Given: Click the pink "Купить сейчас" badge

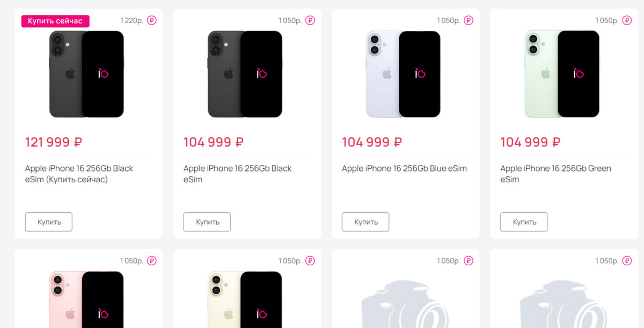Looking at the screenshot, I should (55, 21).
